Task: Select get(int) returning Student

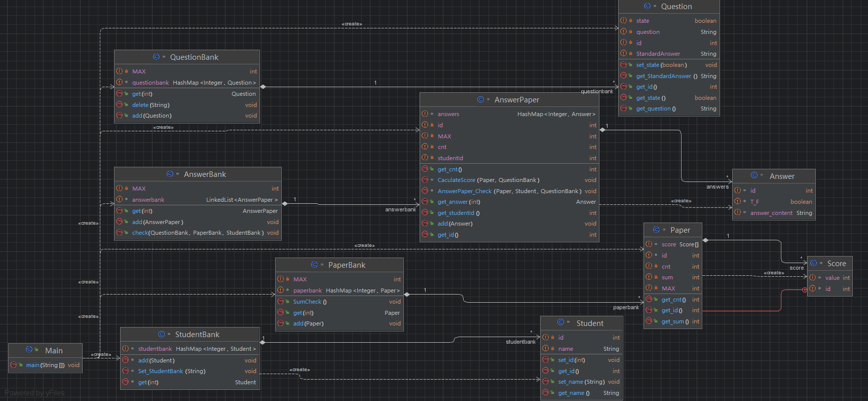Action: tap(190, 382)
